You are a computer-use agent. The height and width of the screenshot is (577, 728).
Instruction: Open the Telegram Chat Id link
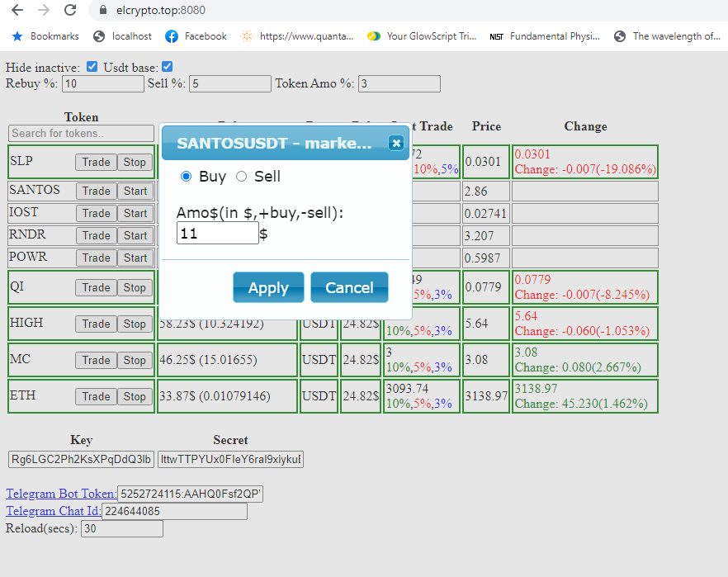(54, 511)
